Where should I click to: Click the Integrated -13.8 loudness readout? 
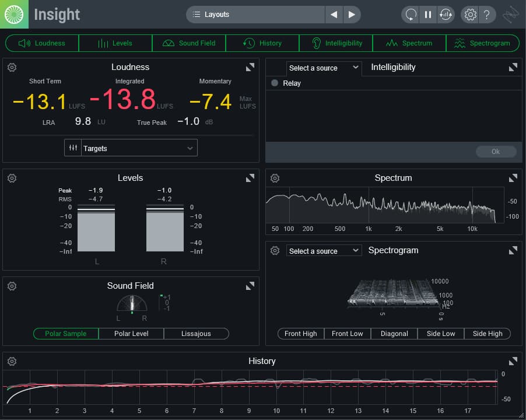(123, 99)
